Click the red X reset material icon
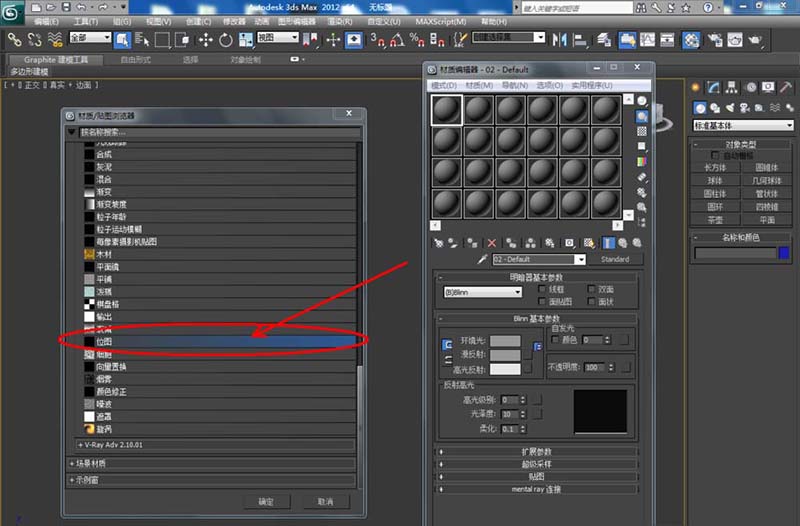Image resolution: width=800 pixels, height=526 pixels. [x=491, y=242]
